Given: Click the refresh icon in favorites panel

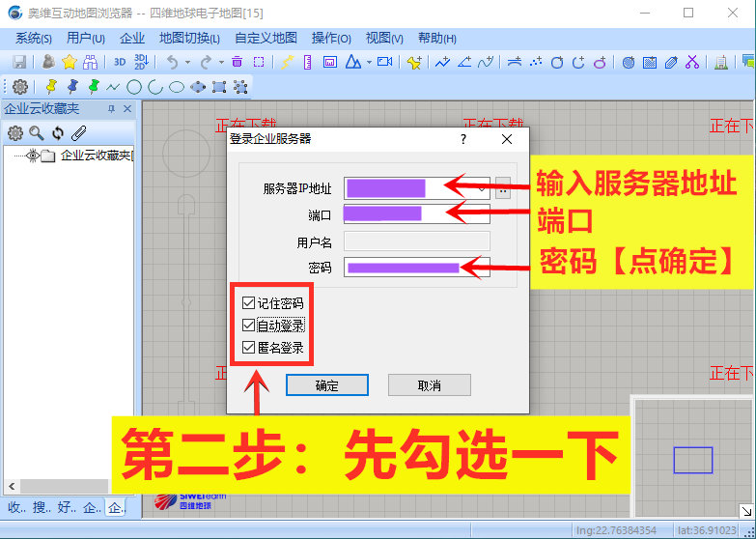Looking at the screenshot, I should [58, 133].
